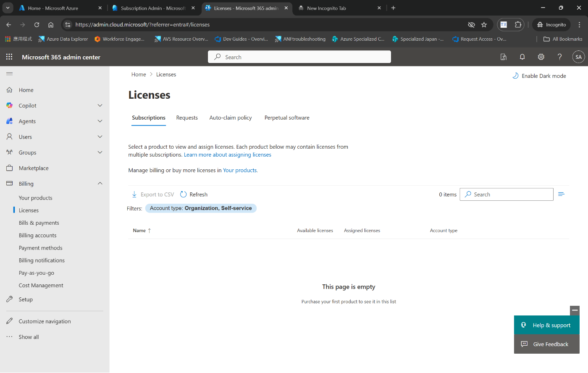Open Your products in Billing menu
588x373 pixels.
coord(36,198)
